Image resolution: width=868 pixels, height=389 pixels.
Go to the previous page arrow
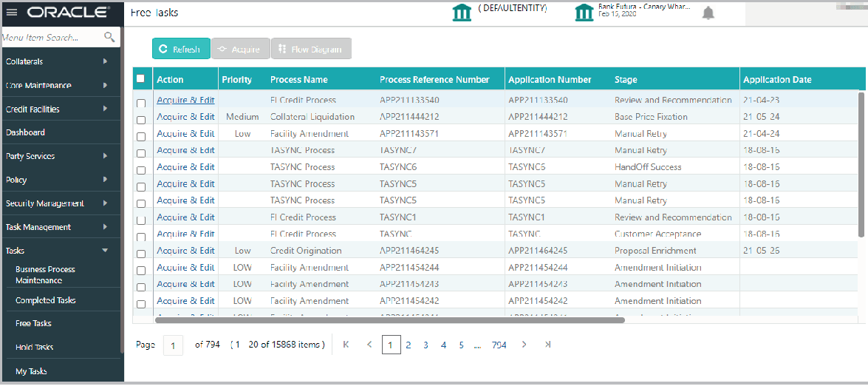pyautogui.click(x=369, y=345)
